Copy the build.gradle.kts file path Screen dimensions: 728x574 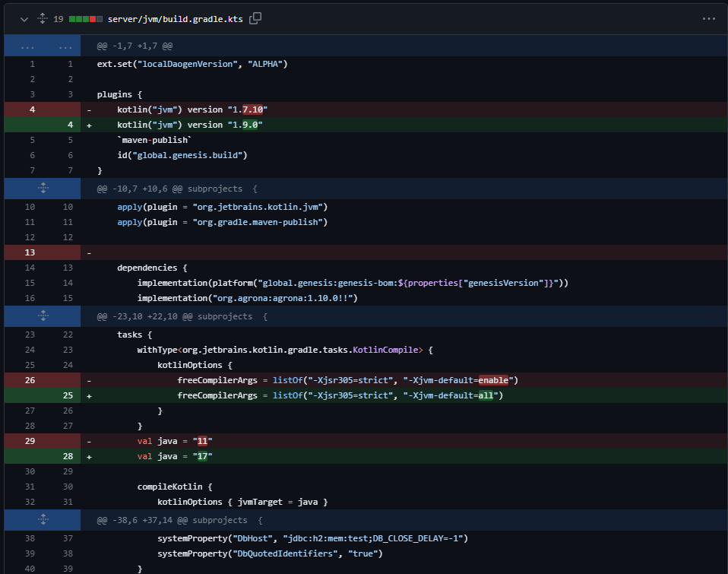click(255, 18)
